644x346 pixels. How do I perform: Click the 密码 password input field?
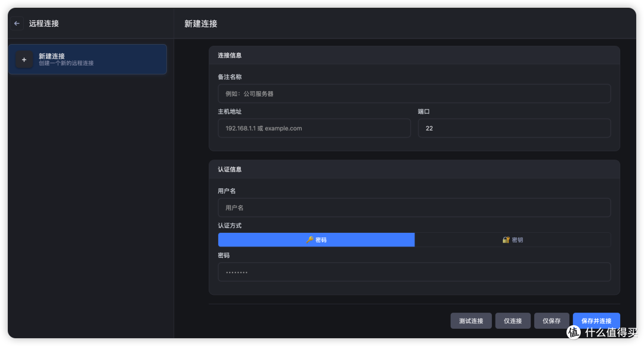click(414, 272)
